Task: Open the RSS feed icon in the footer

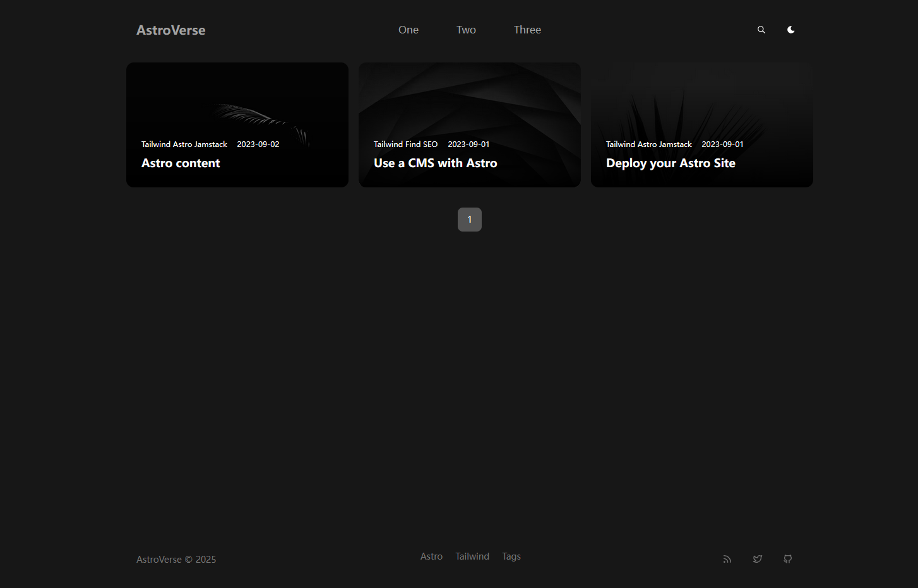Action: tap(727, 559)
